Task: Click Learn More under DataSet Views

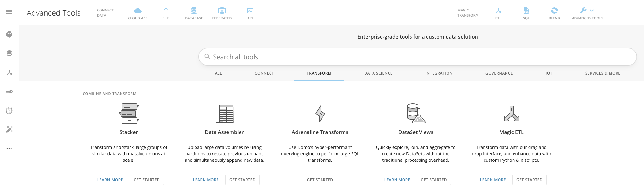Action: (397, 180)
